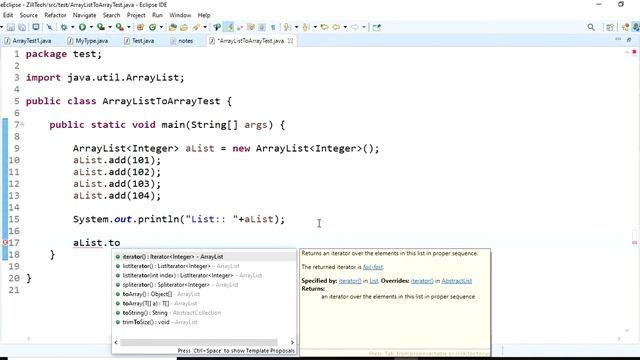This screenshot has height=360, width=640.
Task: Open the fail-fast link in Javadoc
Action: pyautogui.click(x=373, y=267)
